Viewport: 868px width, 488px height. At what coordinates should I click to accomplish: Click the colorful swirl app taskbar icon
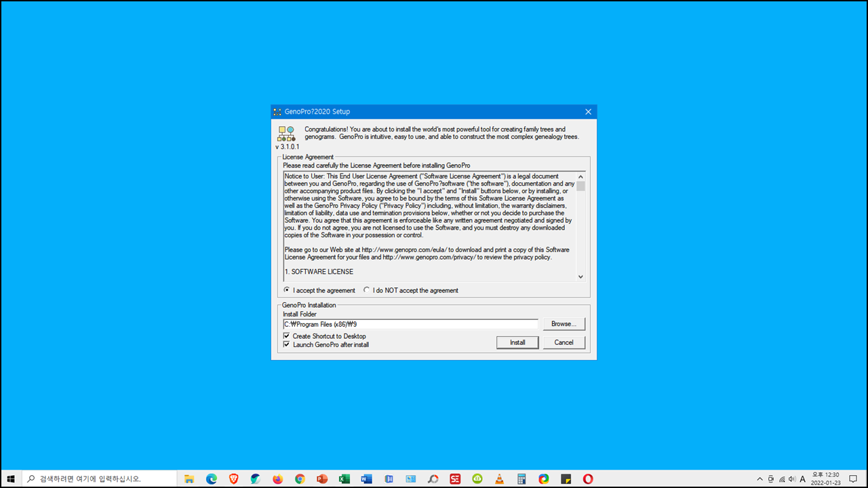[544, 479]
